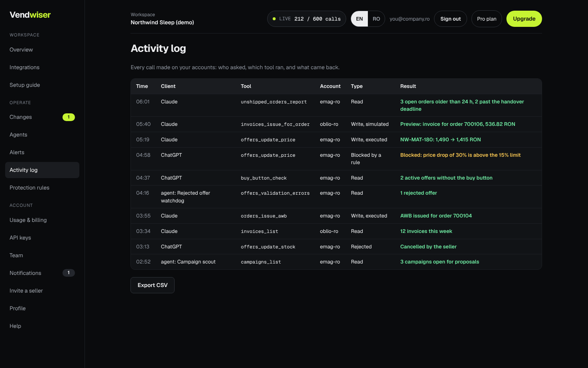Viewport: 588px width, 368px height.
Task: Open the Help page
Action: [42, 326]
